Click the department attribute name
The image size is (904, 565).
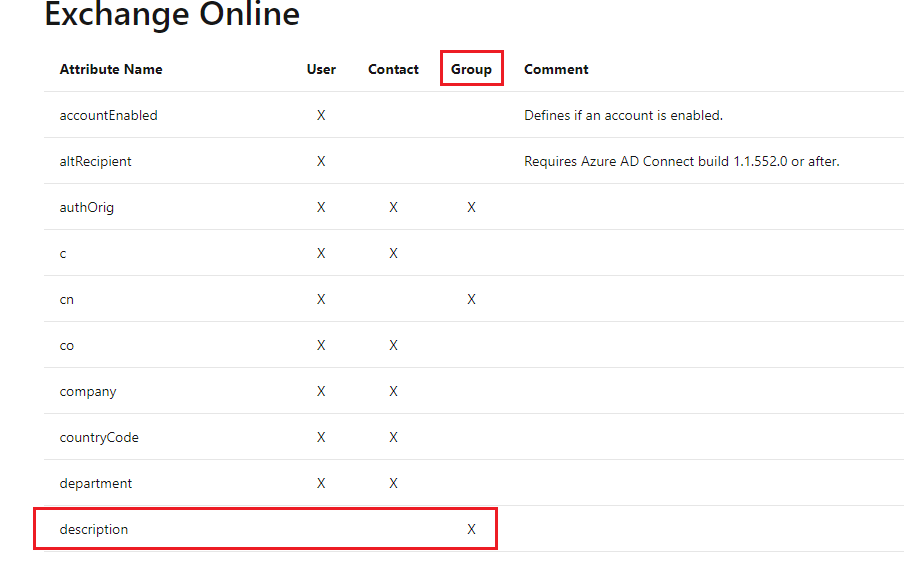95,484
